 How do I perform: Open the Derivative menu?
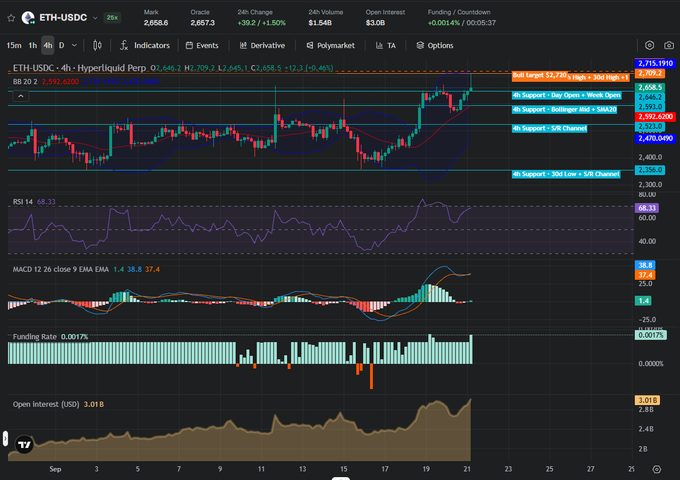(262, 46)
